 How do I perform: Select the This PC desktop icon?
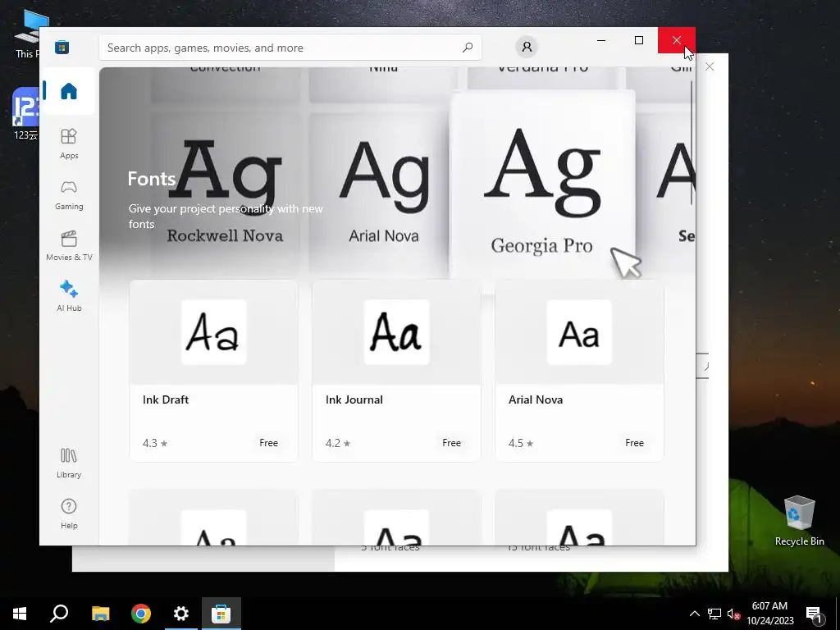click(x=27, y=34)
